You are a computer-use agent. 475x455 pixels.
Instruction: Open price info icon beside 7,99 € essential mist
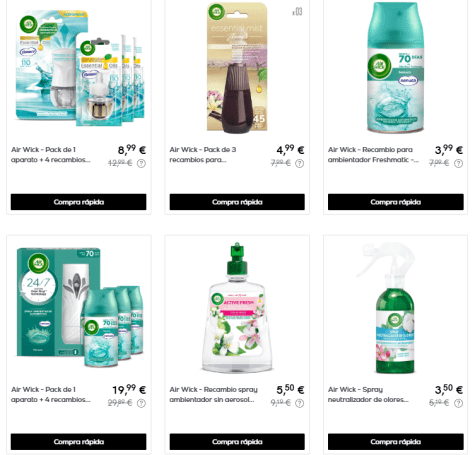click(300, 164)
